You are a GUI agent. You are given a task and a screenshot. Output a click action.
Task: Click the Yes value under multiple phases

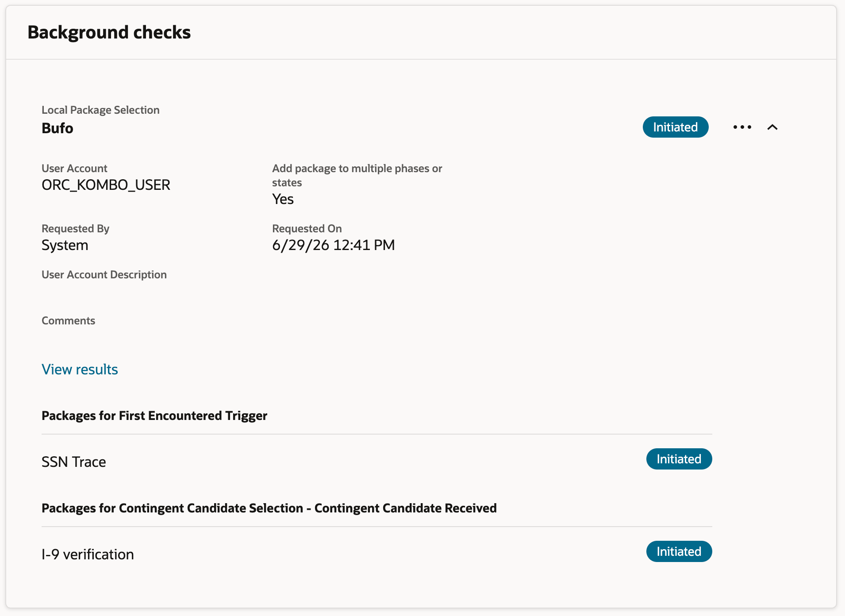pos(283,199)
